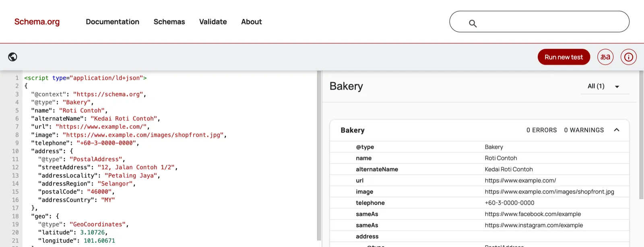Click the code editor vertical scrollbar
The width and height of the screenshot is (644, 247).
coord(319,155)
